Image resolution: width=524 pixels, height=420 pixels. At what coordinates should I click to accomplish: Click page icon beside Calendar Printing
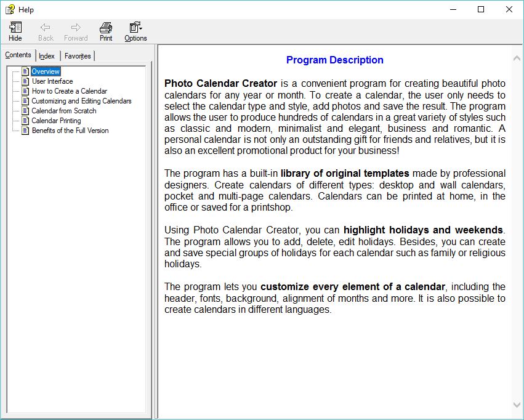(25, 121)
